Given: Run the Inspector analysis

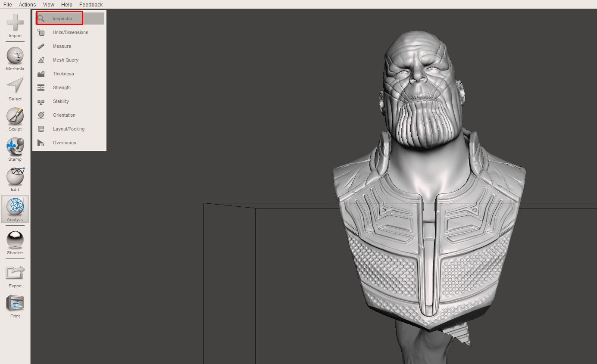Looking at the screenshot, I should pyautogui.click(x=62, y=18).
